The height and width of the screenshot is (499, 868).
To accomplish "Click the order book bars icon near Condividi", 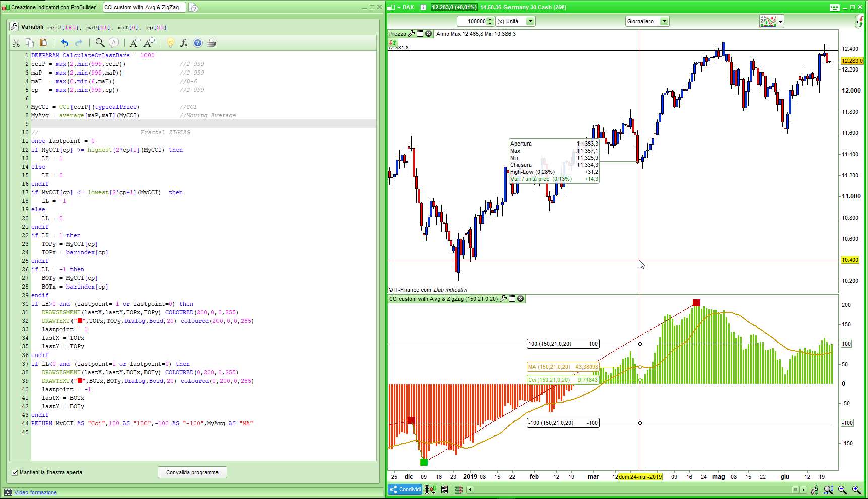I will (459, 489).
